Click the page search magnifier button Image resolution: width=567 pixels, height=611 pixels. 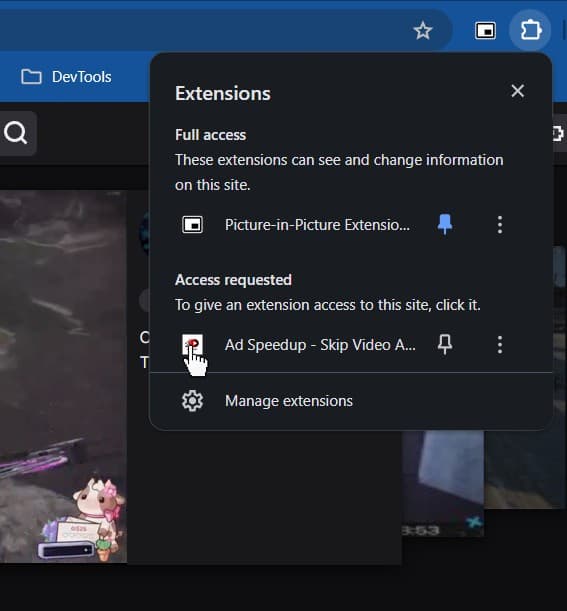16,133
